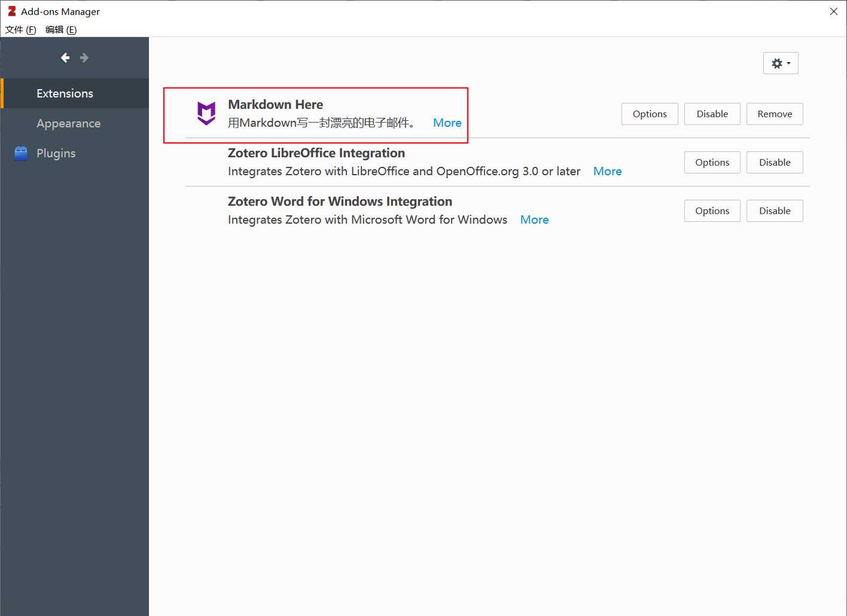Image resolution: width=847 pixels, height=616 pixels.
Task: Close the Add-ons Manager window
Action: click(x=833, y=11)
